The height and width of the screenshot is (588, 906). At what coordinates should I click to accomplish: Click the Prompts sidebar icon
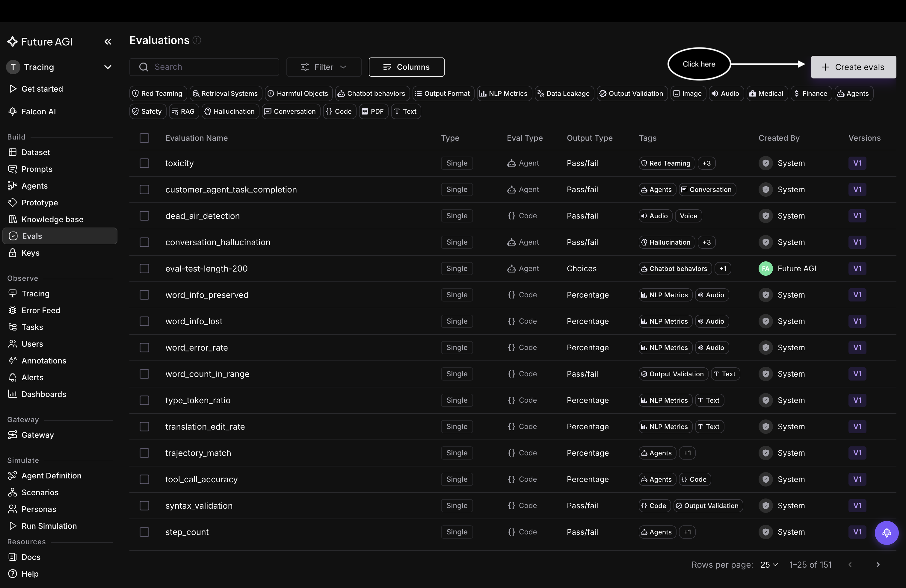tap(13, 169)
